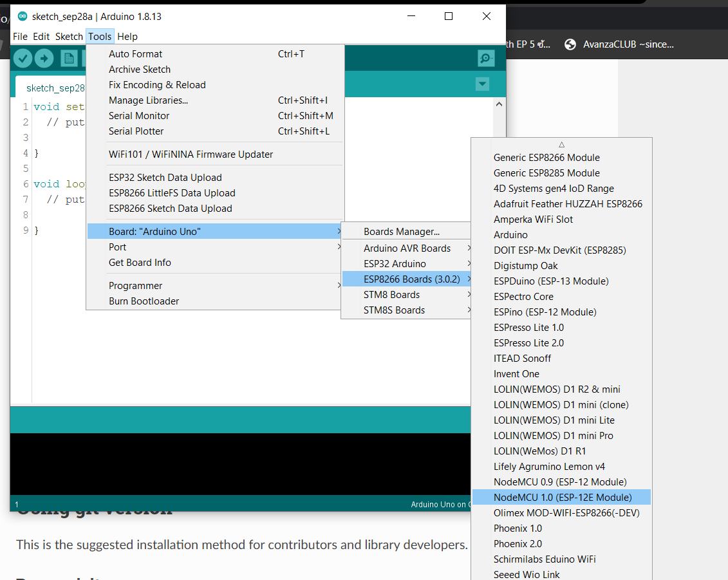728x580 pixels.
Task: Close the Tools menu
Action: pyautogui.click(x=100, y=37)
